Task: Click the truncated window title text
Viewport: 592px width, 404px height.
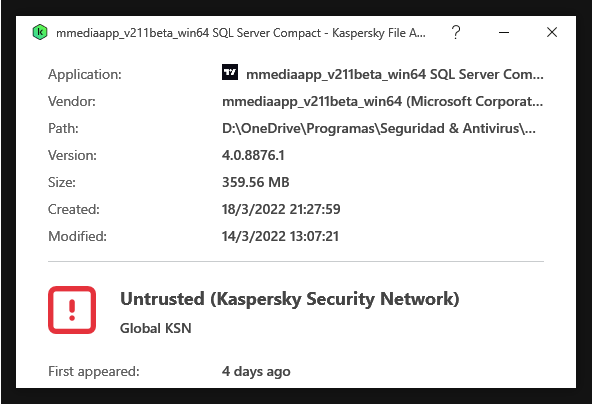Action: click(x=241, y=33)
